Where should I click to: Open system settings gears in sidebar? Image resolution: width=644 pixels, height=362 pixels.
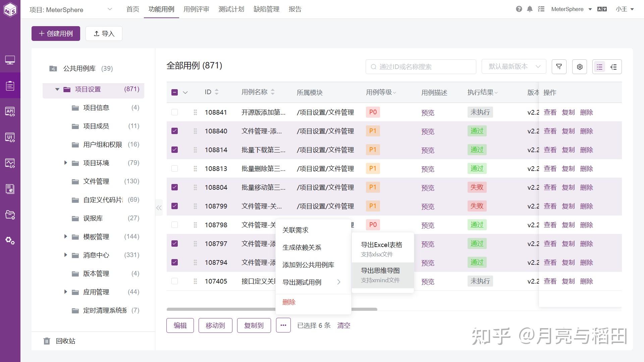coord(10,240)
